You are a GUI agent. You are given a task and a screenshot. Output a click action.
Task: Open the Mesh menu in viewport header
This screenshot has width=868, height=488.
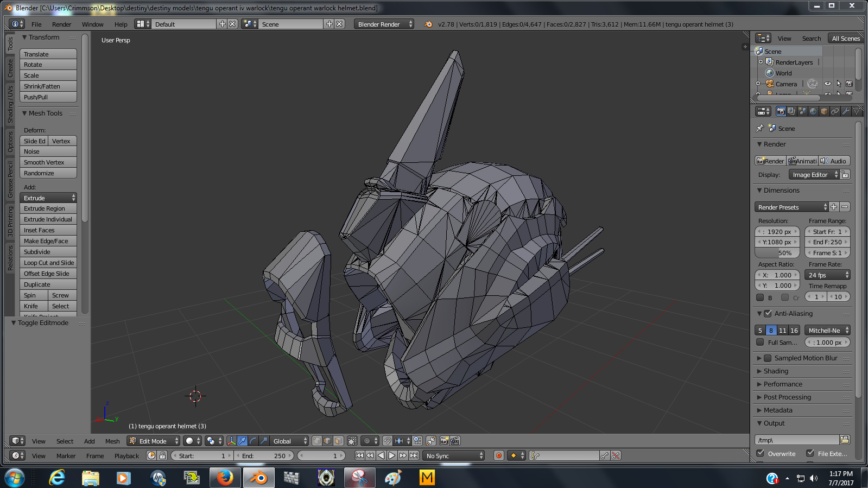[x=112, y=441]
